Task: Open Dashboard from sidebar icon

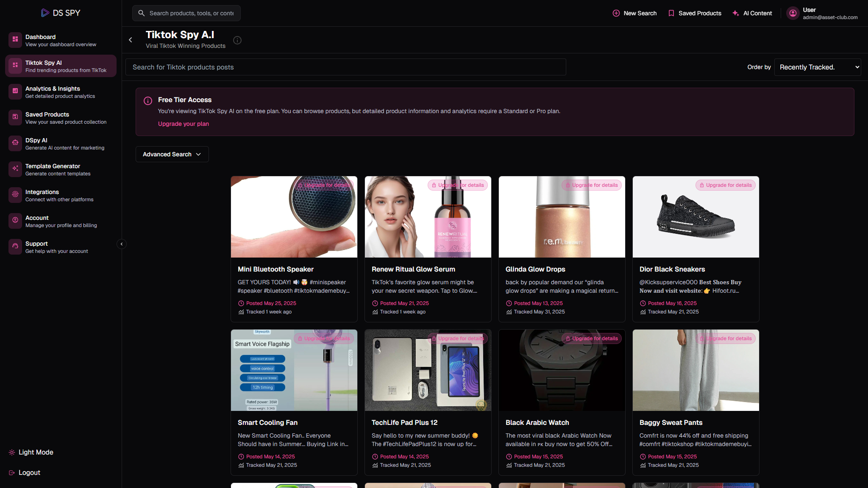Action: tap(15, 40)
